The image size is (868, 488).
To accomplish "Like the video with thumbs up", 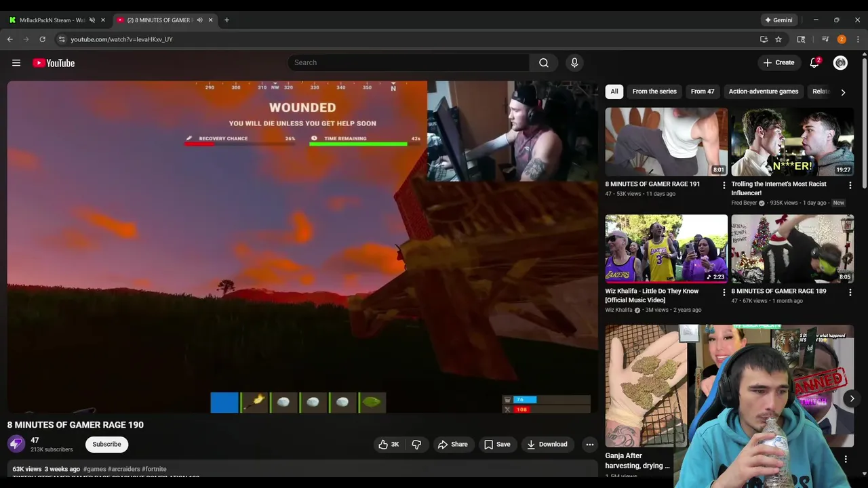I will (389, 445).
